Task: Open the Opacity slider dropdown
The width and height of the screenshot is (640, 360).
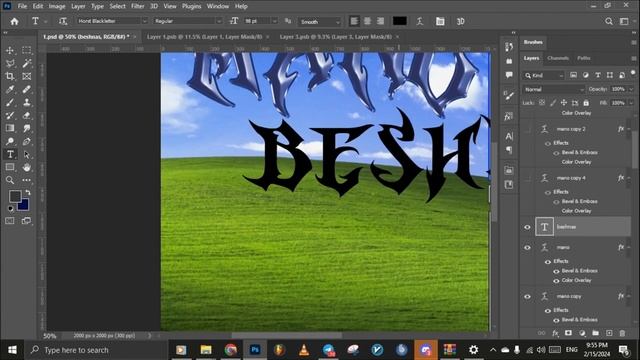Action: click(631, 89)
